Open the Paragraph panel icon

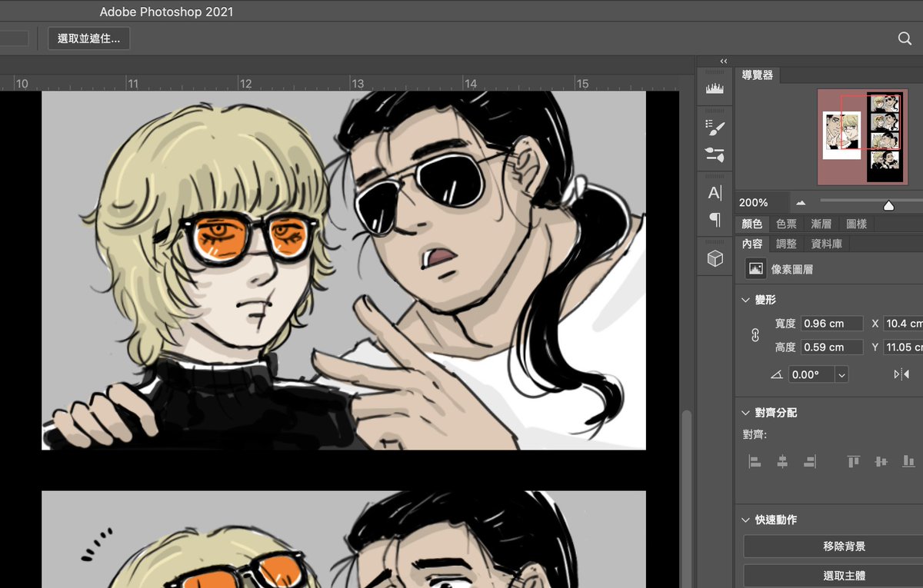pyautogui.click(x=715, y=221)
